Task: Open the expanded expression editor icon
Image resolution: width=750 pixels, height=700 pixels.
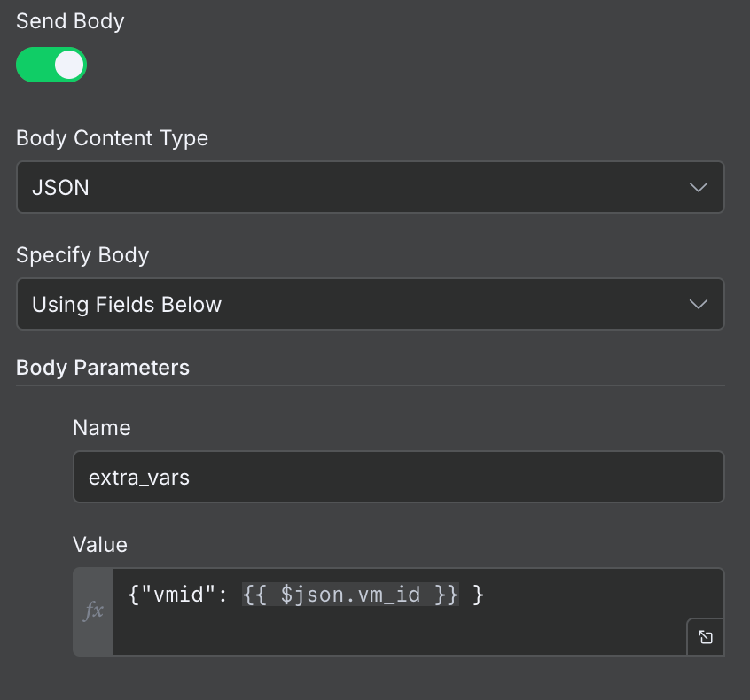Action: (706, 637)
